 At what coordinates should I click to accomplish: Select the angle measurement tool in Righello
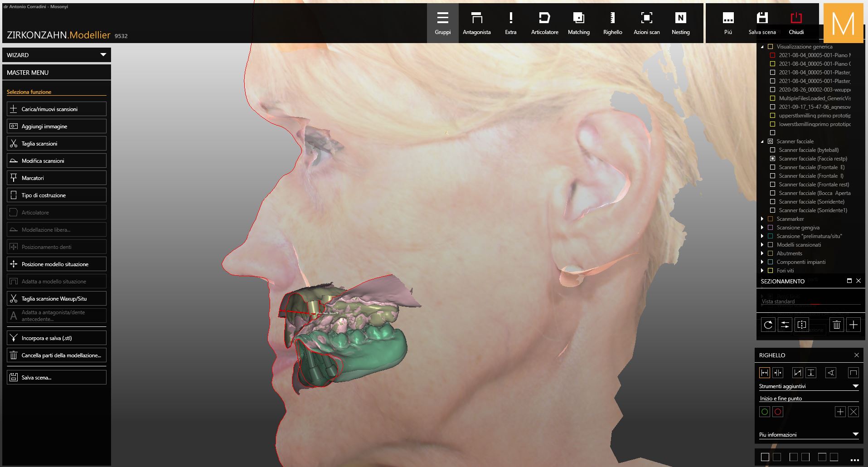tap(831, 373)
